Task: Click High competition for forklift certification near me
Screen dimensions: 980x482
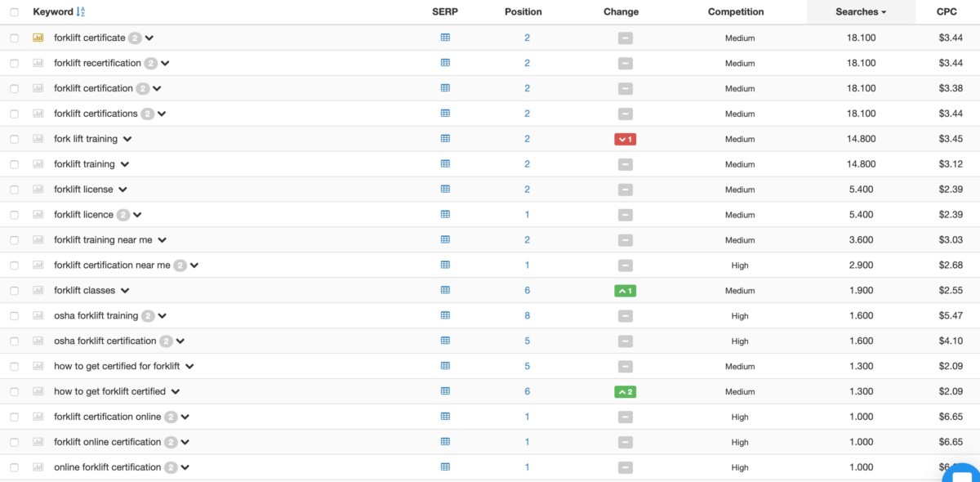Action: 740,266
